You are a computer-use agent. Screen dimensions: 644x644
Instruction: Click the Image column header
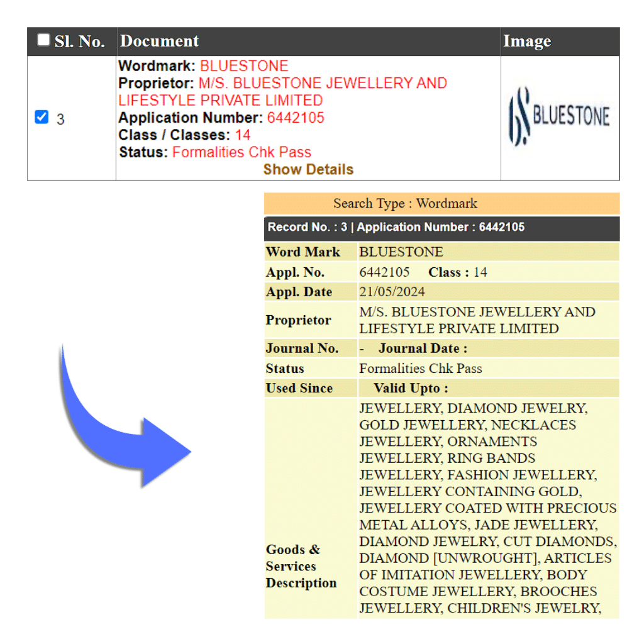click(x=526, y=42)
